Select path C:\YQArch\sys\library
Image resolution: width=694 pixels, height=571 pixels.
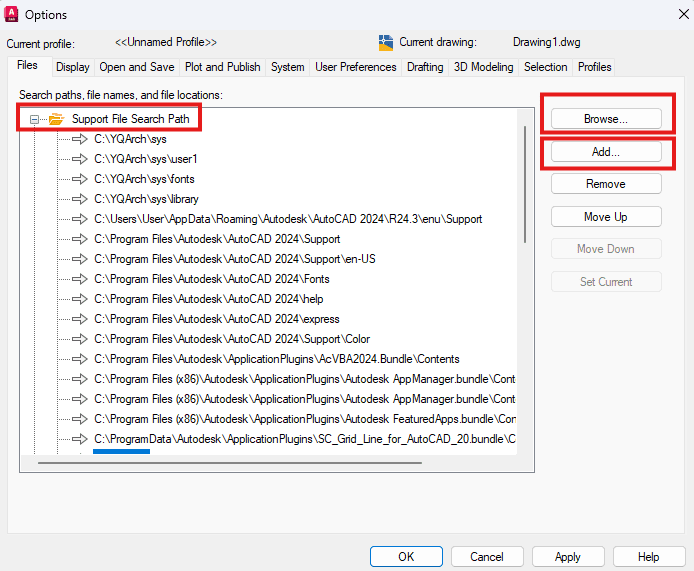(x=146, y=199)
